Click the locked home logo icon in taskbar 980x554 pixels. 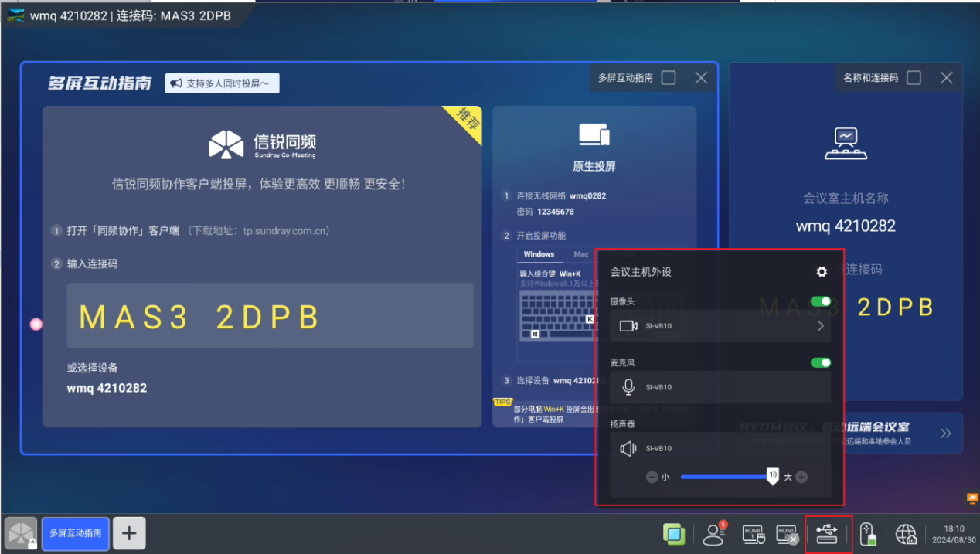coord(21,533)
